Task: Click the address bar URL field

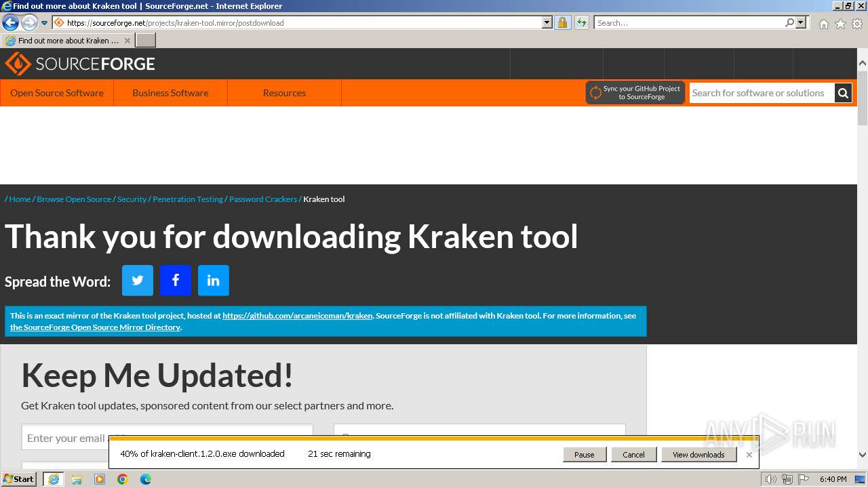Action: pyautogui.click(x=303, y=22)
